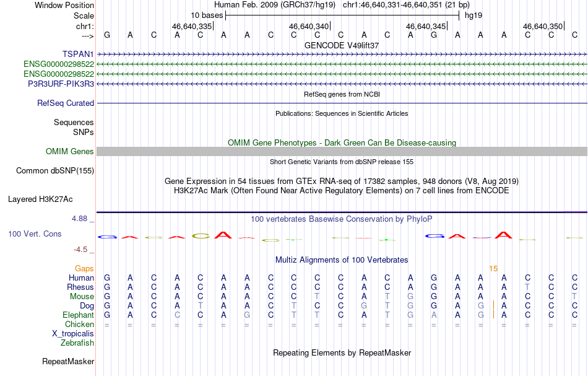Image resolution: width=588 pixels, height=376 pixels.
Task: Click the GTEx Gene Expression track title
Action: point(342,181)
